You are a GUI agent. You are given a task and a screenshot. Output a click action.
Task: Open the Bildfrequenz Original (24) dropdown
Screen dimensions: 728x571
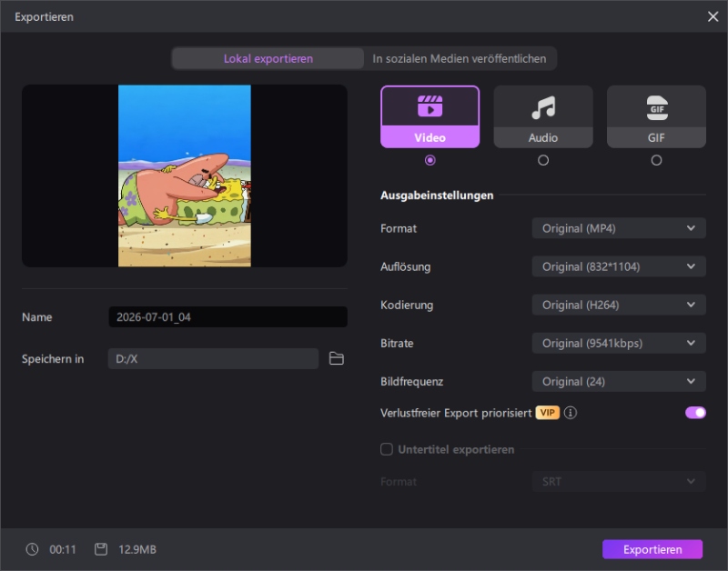[619, 381]
